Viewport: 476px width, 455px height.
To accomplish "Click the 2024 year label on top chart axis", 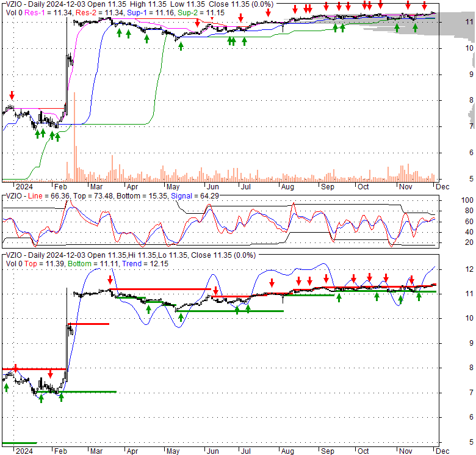I will coord(24,186).
